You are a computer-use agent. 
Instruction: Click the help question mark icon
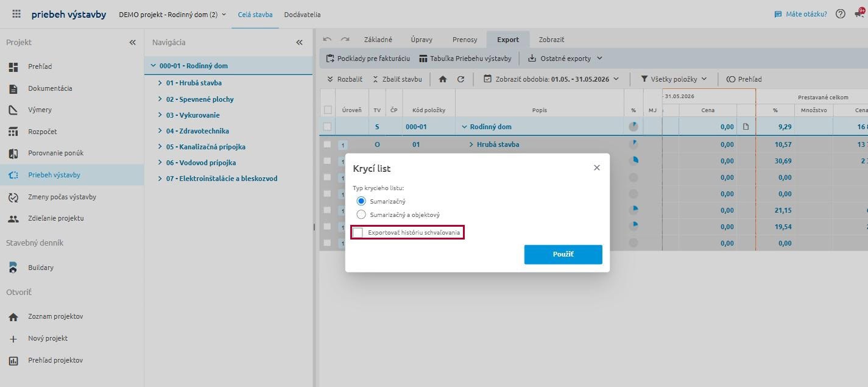841,14
